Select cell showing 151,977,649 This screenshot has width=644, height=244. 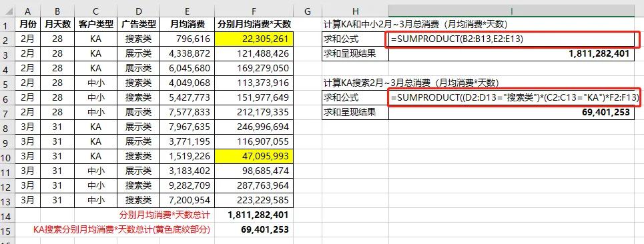coord(254,97)
